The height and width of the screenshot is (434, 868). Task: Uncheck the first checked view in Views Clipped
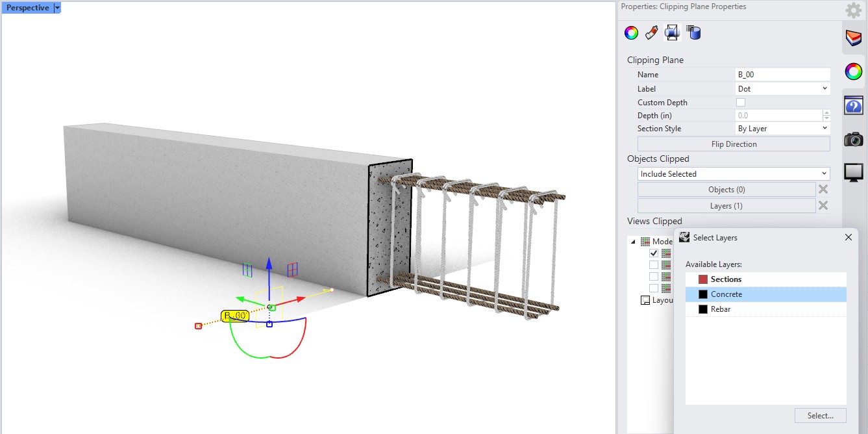654,253
